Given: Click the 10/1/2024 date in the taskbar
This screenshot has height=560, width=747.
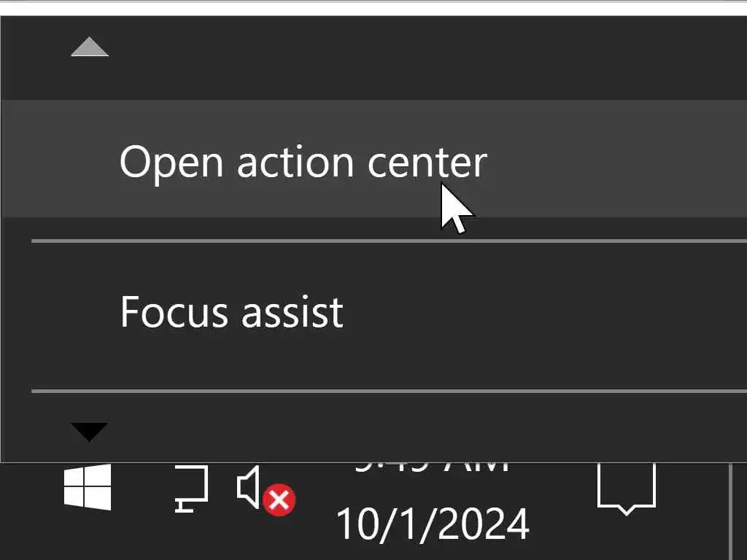Looking at the screenshot, I should click(433, 524).
